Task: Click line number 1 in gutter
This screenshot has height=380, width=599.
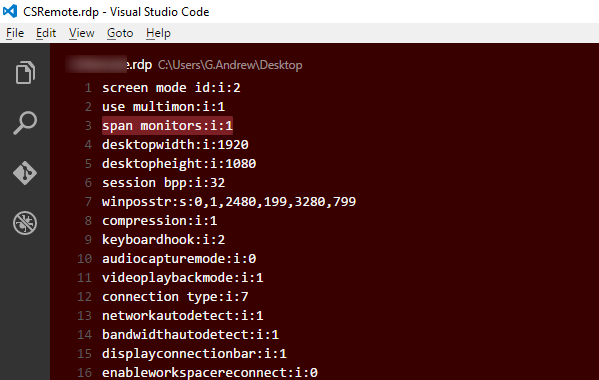Action: click(88, 88)
